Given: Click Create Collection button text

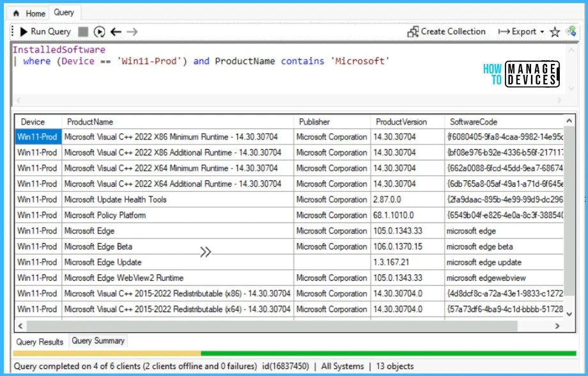Looking at the screenshot, I should click(453, 31).
